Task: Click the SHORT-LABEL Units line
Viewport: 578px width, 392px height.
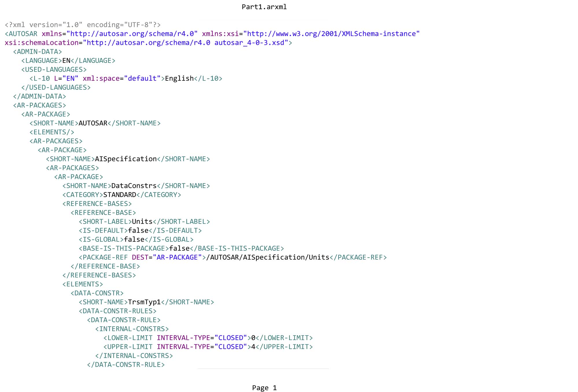Action: click(x=144, y=222)
